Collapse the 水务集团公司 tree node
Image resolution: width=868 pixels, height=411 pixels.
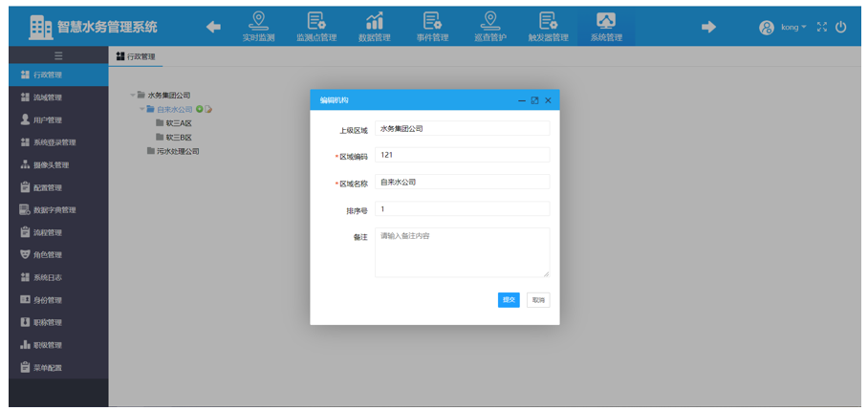pos(132,95)
